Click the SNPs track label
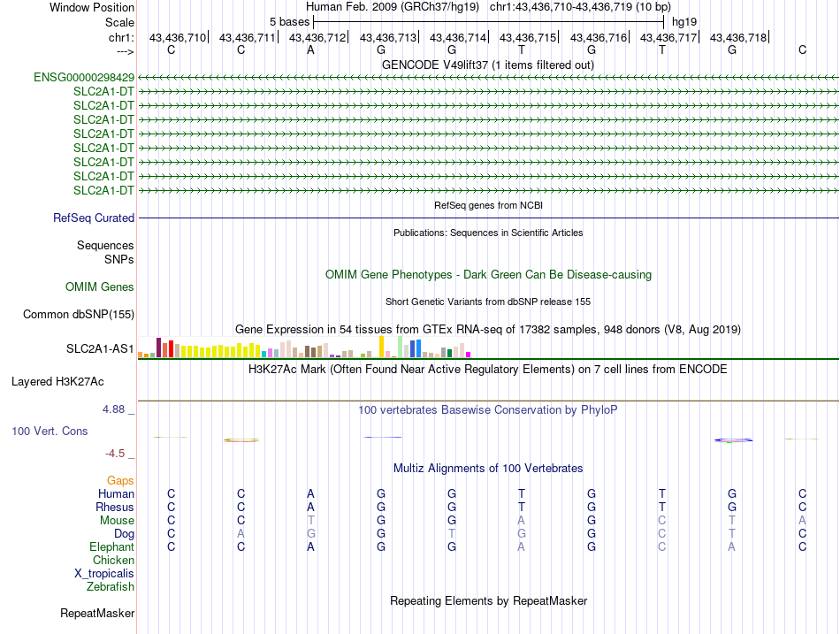 tap(119, 259)
